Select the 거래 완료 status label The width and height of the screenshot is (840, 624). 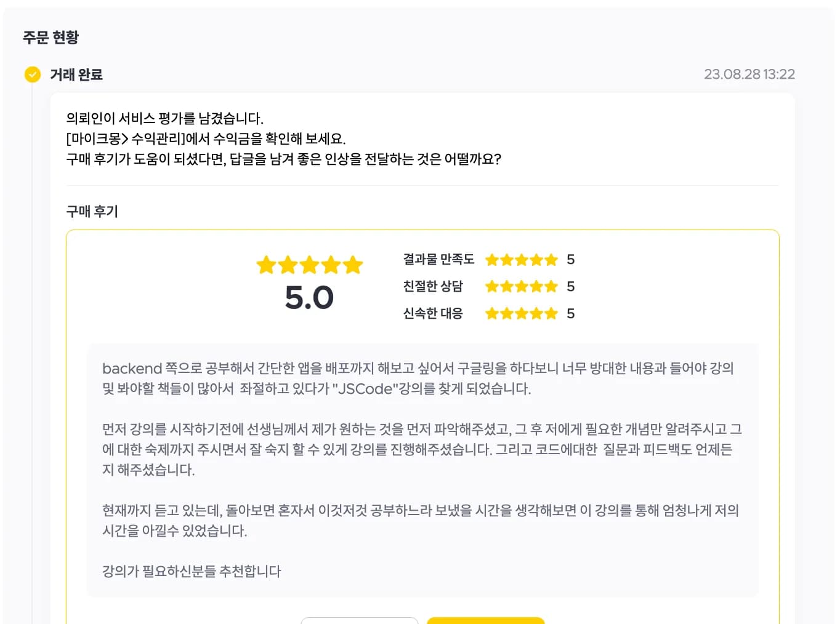(x=76, y=74)
